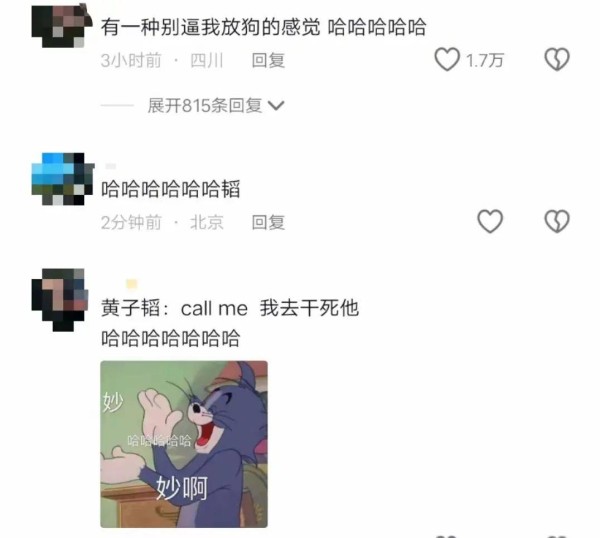Tap the 北京 location label
The width and height of the screenshot is (600, 538).
pos(207,222)
